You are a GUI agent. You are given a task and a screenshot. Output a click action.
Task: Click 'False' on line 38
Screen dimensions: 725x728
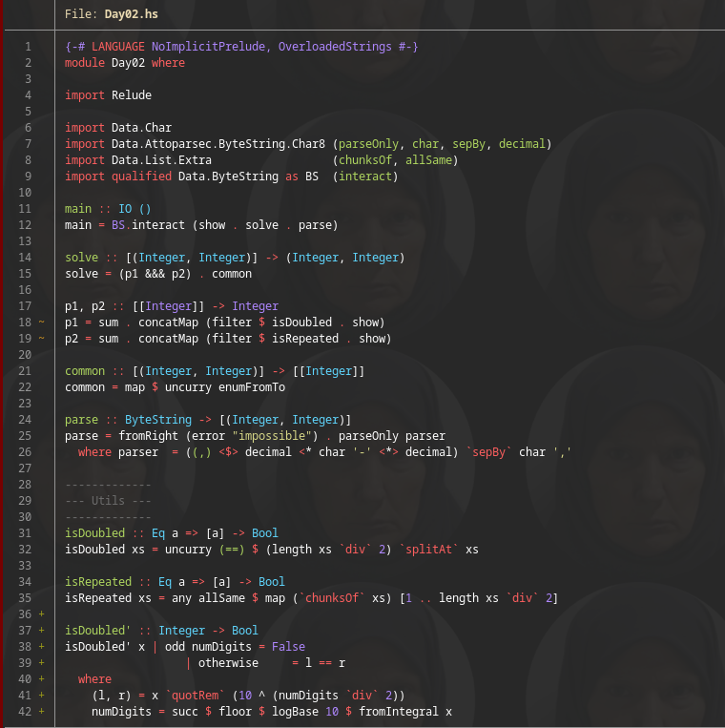coord(288,647)
